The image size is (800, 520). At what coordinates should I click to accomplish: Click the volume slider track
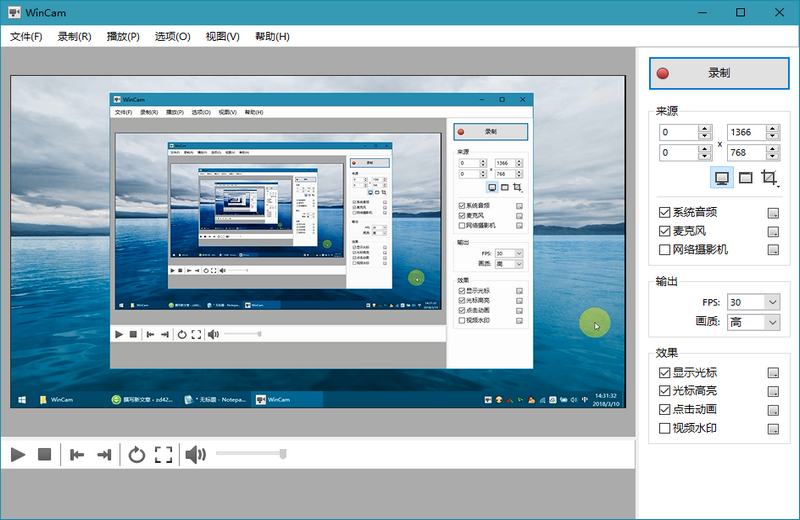[x=250, y=455]
